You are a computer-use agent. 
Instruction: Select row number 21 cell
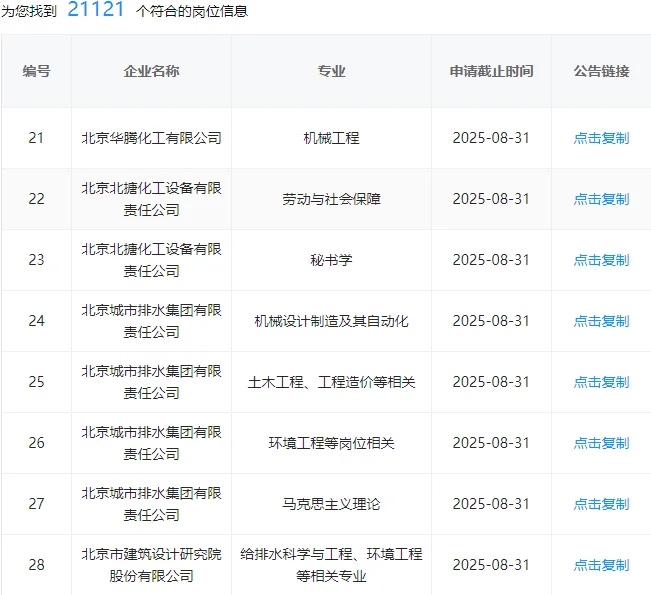pos(37,138)
